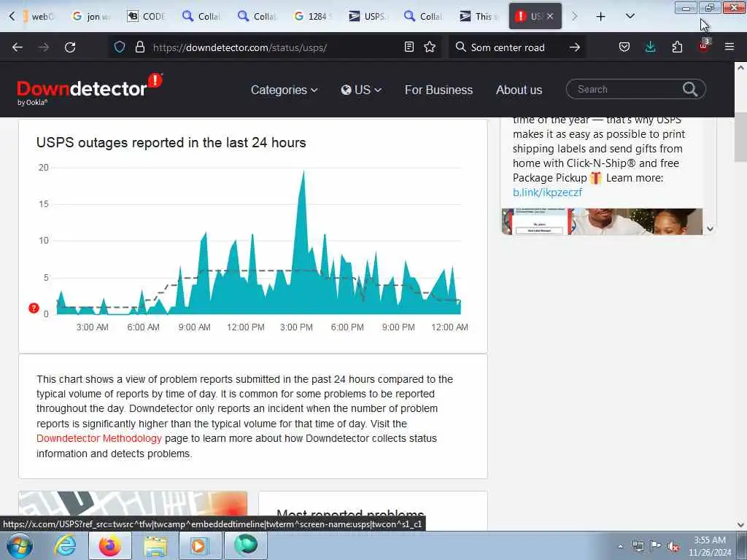Switch to the jon Google tab
747x560 pixels.
[x=91, y=16]
